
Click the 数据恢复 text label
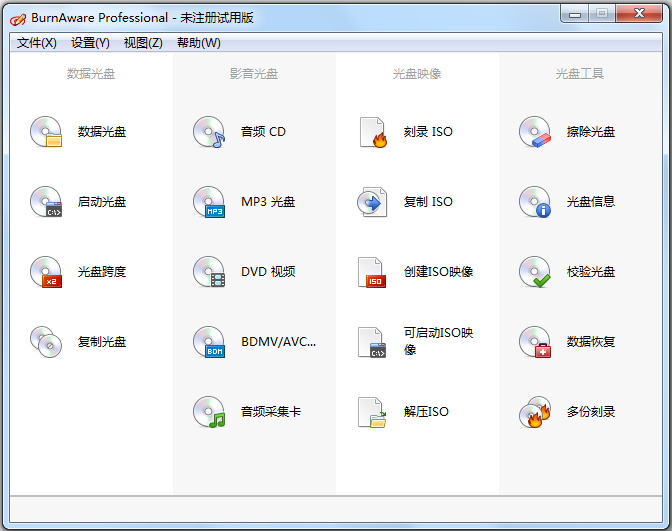pyautogui.click(x=591, y=342)
